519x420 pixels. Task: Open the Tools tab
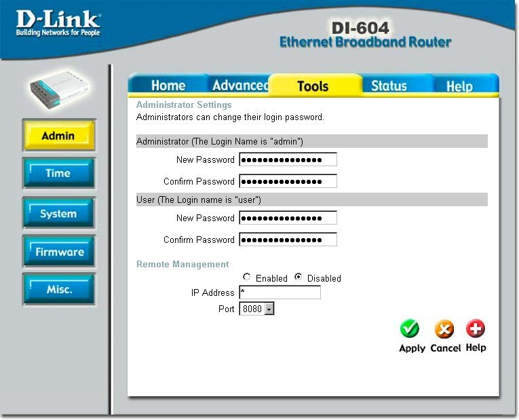pos(313,86)
